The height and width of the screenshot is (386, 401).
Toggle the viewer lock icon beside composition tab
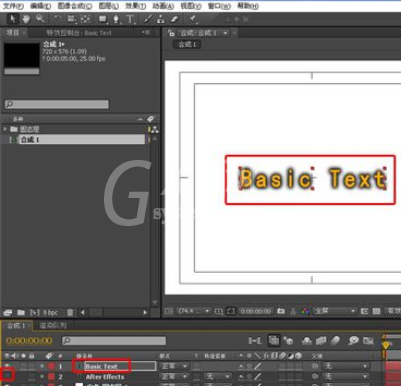[x=171, y=33]
